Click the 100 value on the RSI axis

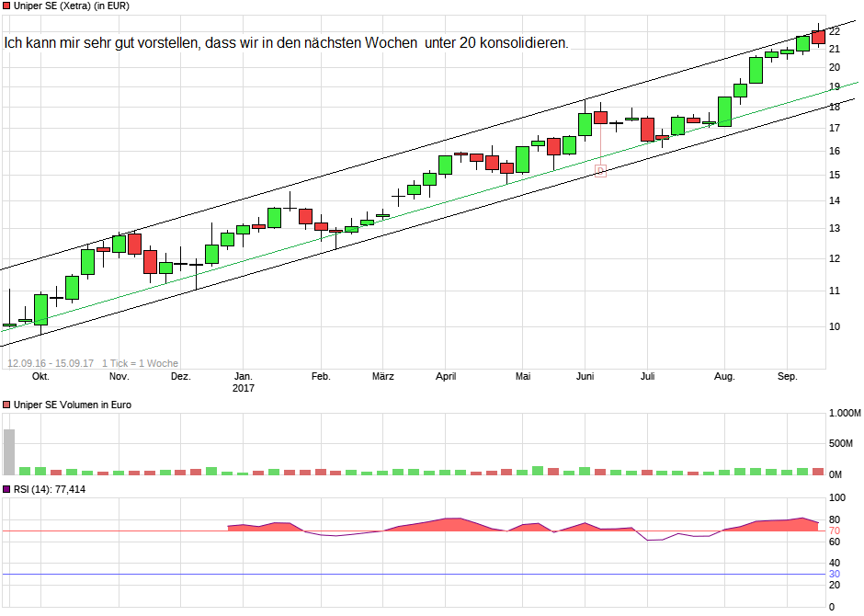pos(837,497)
